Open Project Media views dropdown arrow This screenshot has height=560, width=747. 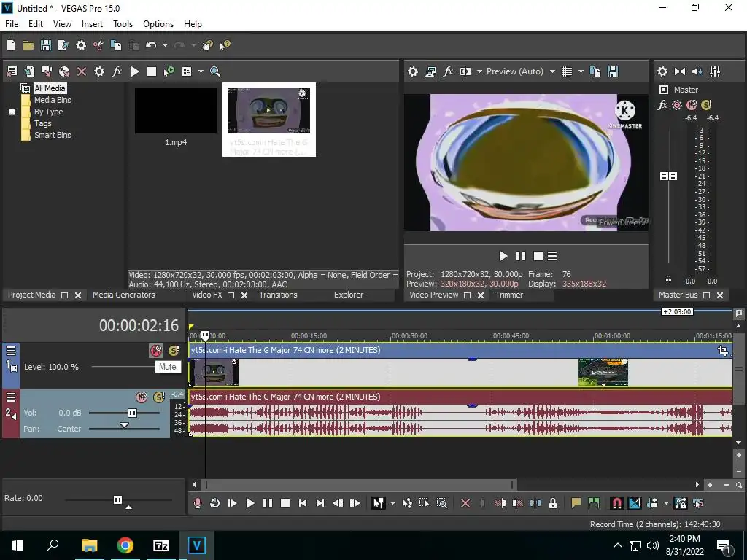tap(201, 71)
